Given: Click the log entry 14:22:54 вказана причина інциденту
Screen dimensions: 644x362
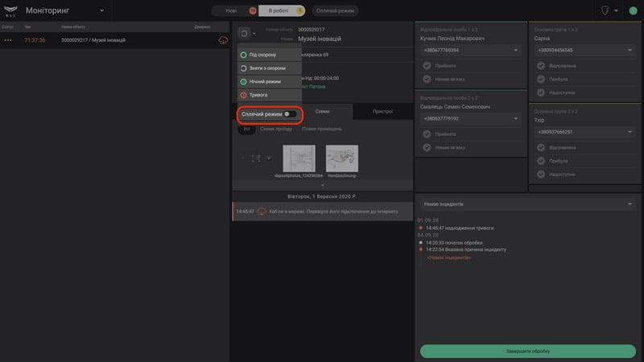Looking at the screenshot, I should (466, 249).
